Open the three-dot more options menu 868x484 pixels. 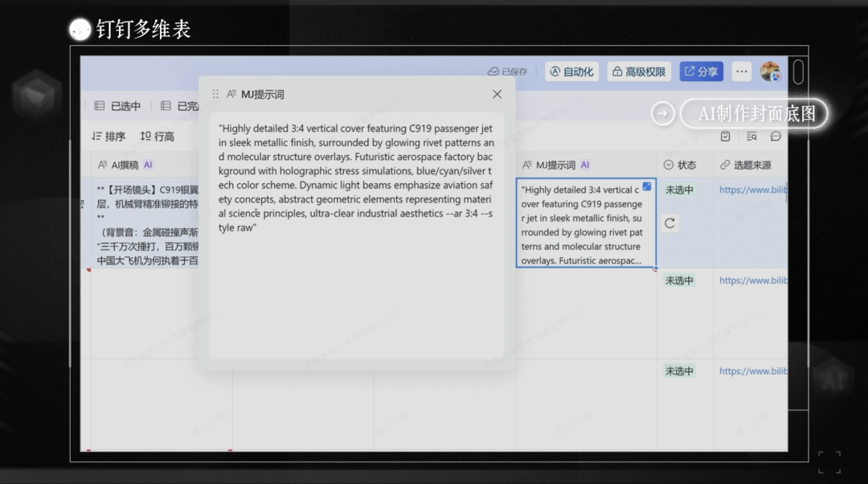(x=742, y=72)
